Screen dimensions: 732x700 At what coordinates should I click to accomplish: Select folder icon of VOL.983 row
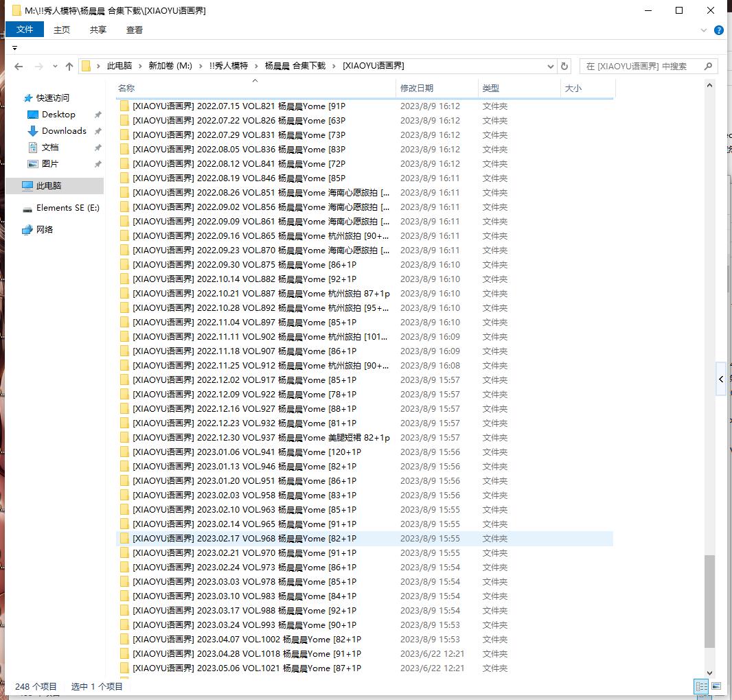tap(124, 596)
